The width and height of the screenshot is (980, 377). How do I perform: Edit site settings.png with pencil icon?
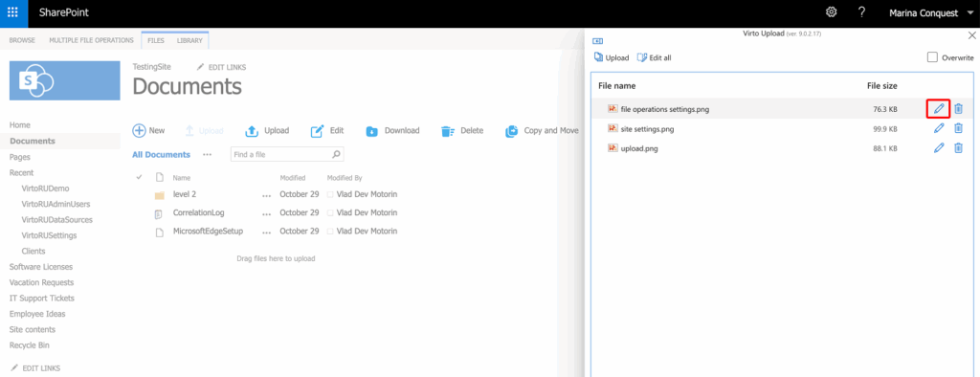(938, 129)
